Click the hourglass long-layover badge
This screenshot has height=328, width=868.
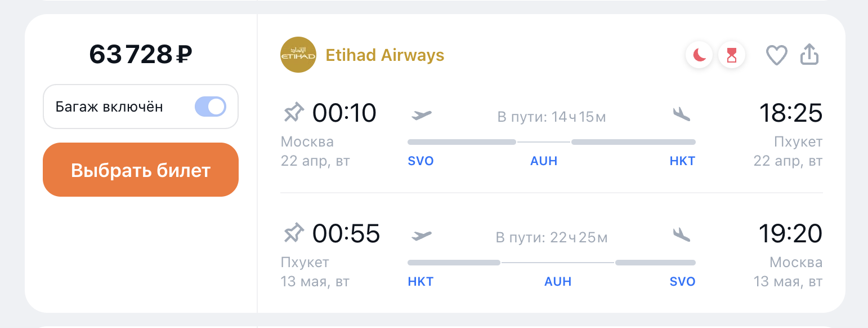coord(732,55)
